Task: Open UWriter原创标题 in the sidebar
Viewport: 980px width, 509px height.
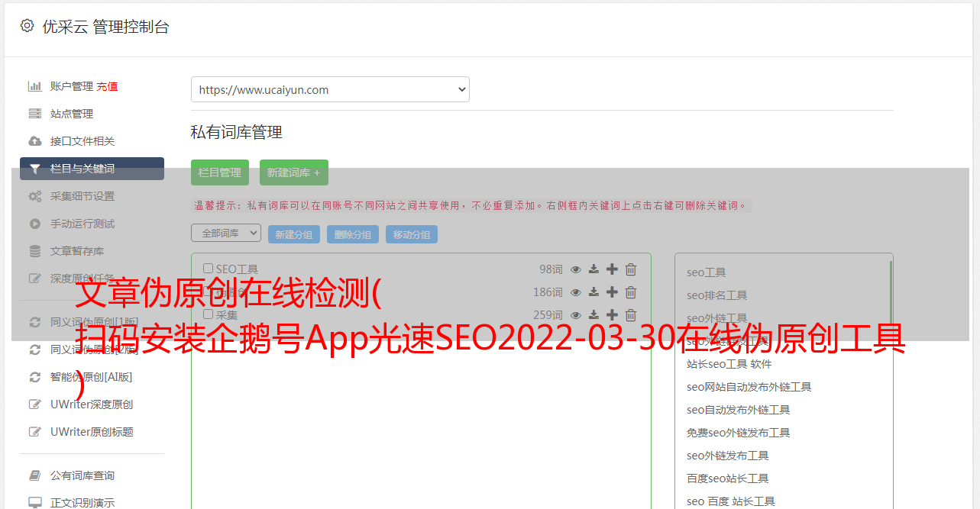Action: point(92,432)
